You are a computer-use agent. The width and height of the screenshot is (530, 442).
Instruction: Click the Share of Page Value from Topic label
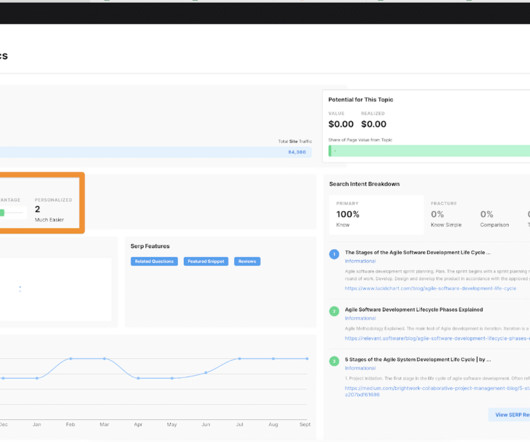point(360,140)
